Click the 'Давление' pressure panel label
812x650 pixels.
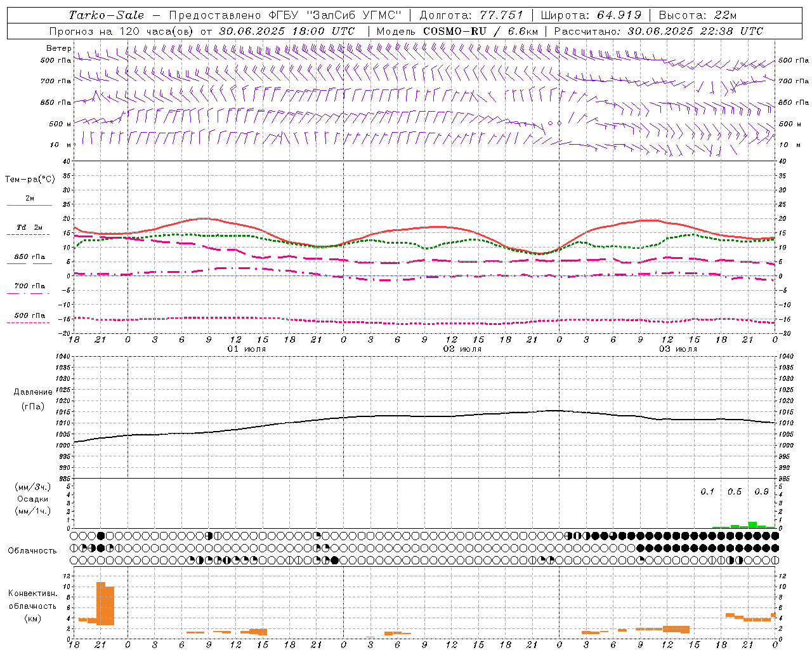pyautogui.click(x=33, y=392)
